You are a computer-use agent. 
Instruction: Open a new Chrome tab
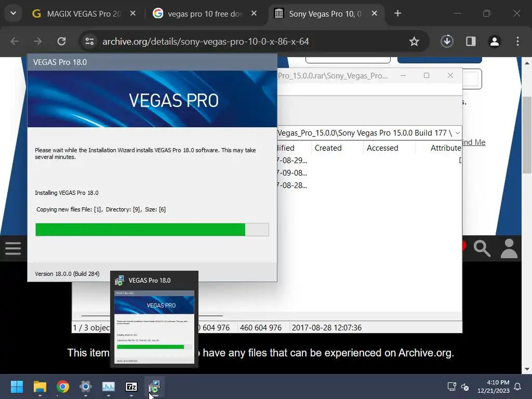click(397, 13)
